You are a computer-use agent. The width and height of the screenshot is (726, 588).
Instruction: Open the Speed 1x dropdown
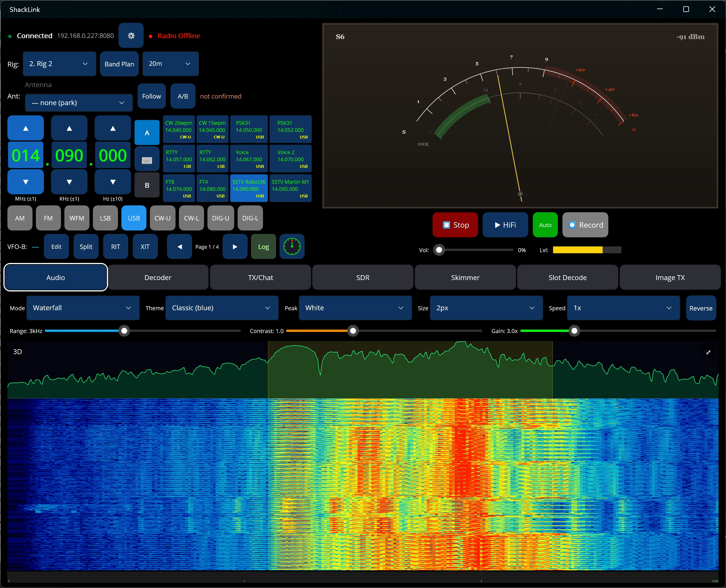click(x=624, y=308)
